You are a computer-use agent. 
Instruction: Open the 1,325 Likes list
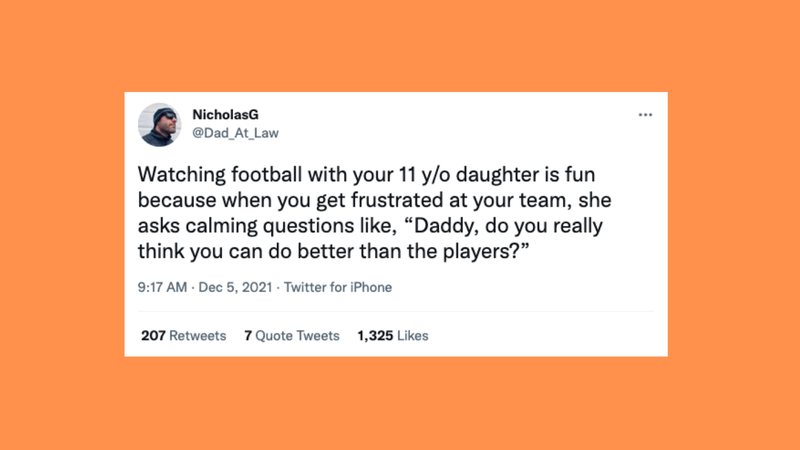pos(392,336)
